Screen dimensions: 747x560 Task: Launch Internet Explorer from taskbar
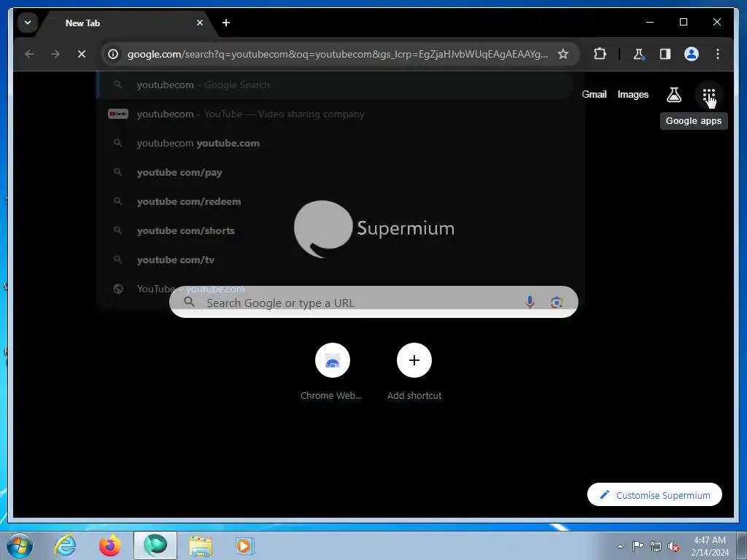(x=65, y=545)
